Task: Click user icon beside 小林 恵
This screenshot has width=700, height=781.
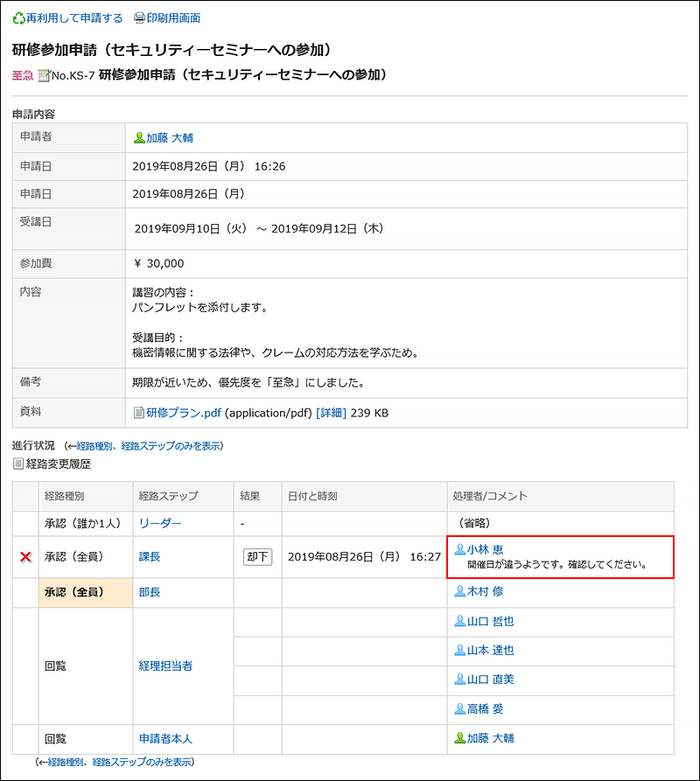Action: pyautogui.click(x=460, y=549)
